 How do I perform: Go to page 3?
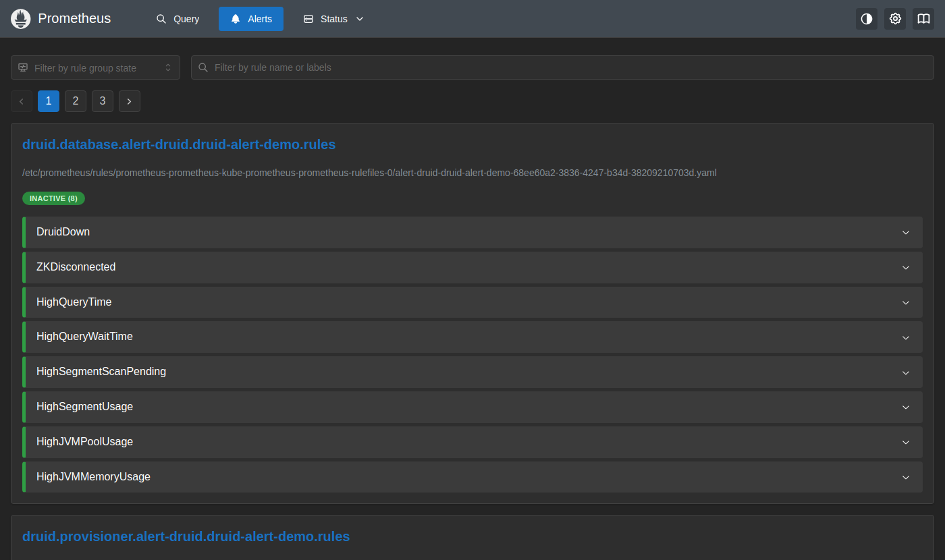click(x=103, y=101)
